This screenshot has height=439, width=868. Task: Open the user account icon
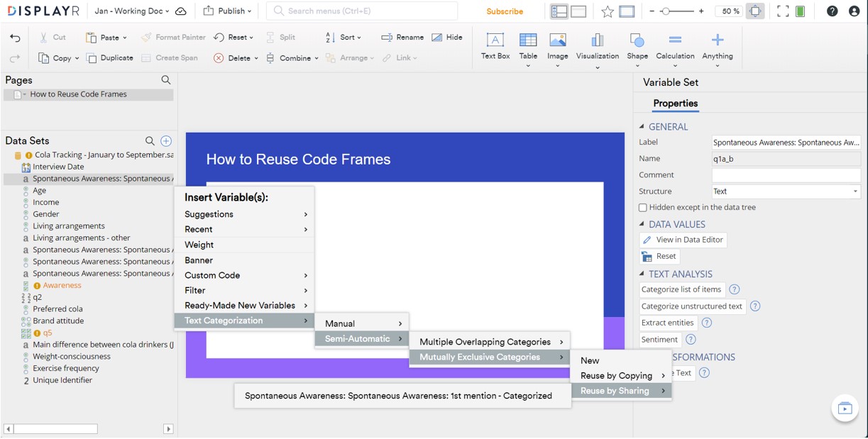[x=854, y=11]
